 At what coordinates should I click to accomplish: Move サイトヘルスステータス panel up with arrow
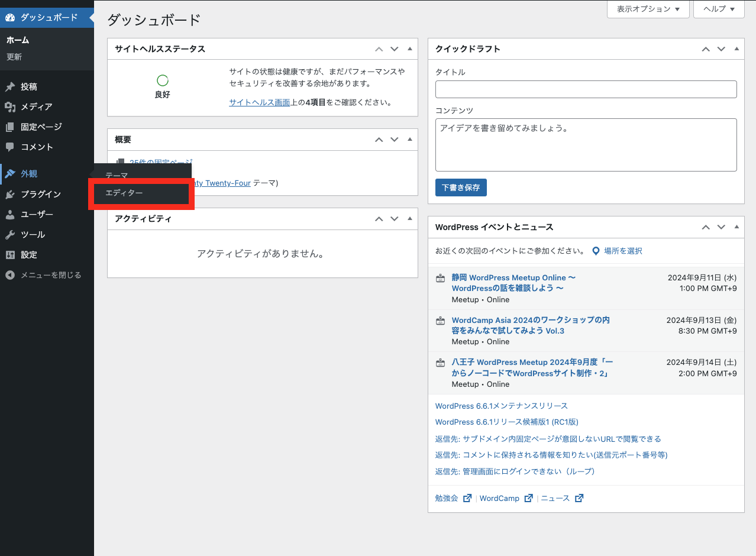pos(379,49)
